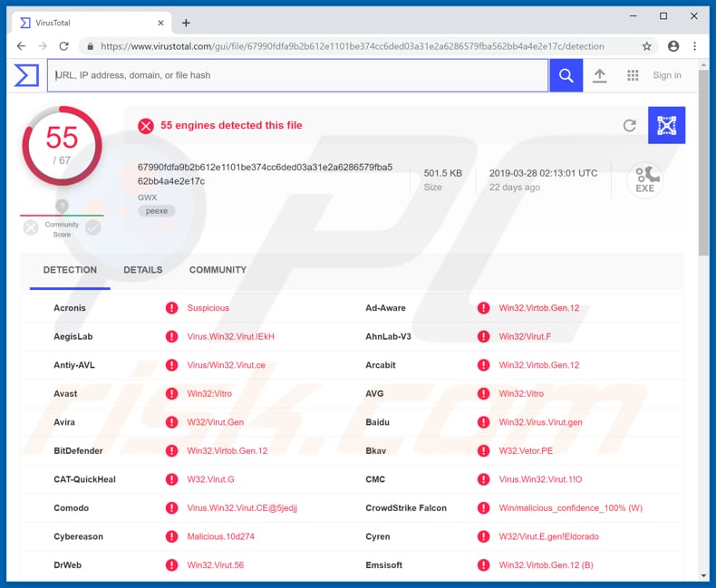Click the Emsisoft alert icon
This screenshot has height=588, width=716.
click(x=484, y=565)
